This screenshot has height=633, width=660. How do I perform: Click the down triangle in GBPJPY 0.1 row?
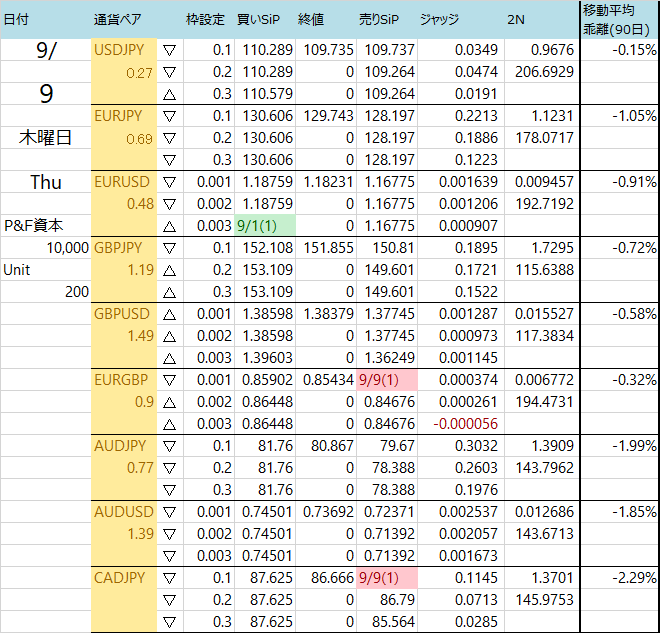pyautogui.click(x=169, y=248)
